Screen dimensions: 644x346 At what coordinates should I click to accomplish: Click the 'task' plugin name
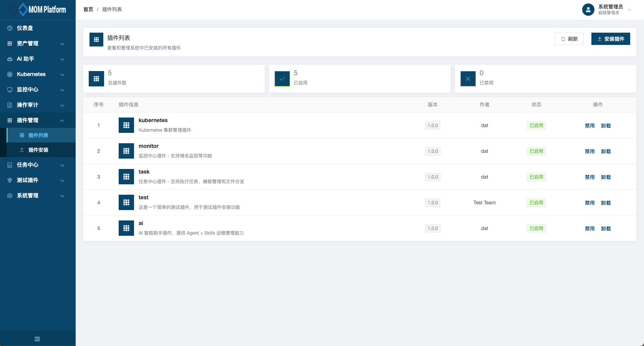click(144, 172)
